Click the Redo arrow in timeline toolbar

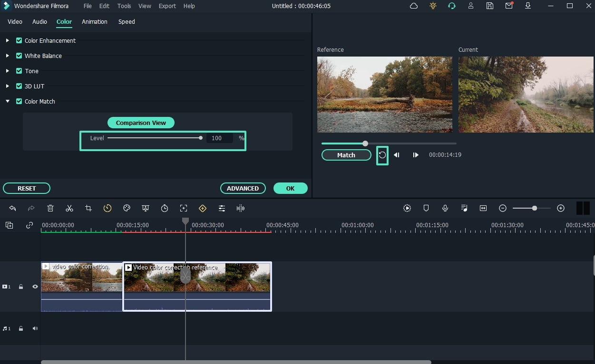(x=31, y=208)
